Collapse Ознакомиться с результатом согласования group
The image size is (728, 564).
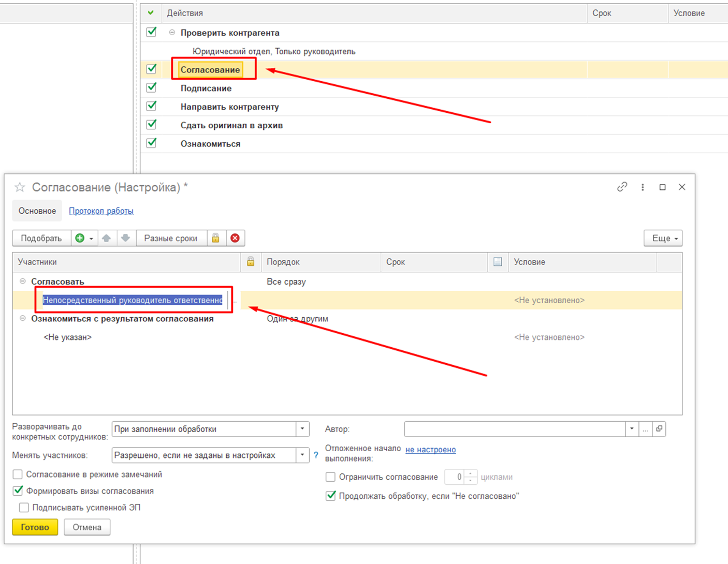tap(23, 319)
